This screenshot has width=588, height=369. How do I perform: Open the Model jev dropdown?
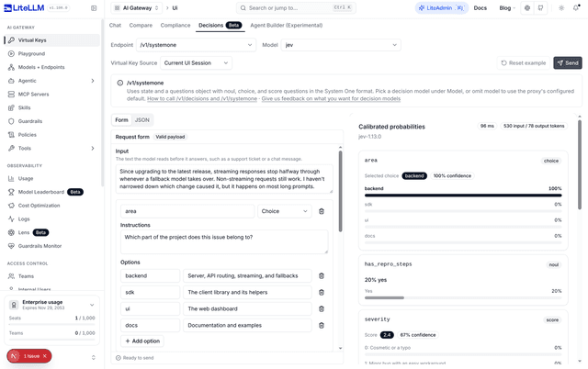(341, 45)
